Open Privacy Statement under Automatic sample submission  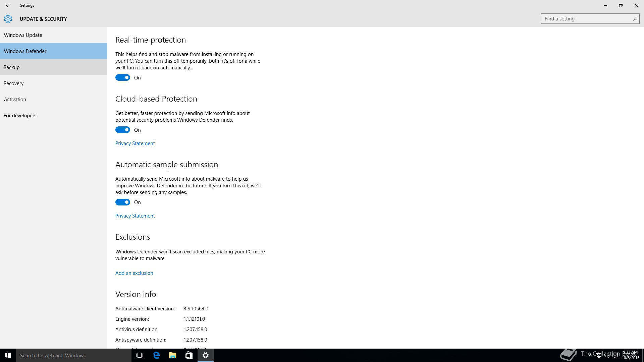click(x=135, y=216)
